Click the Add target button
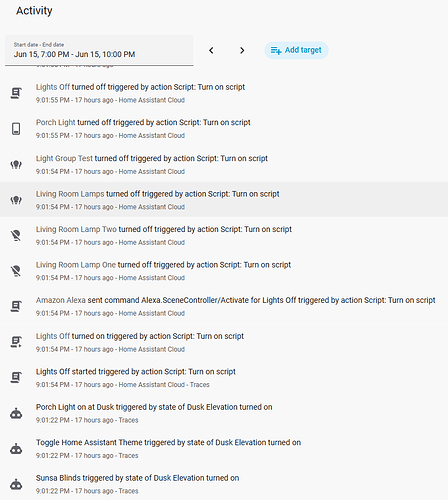 (x=296, y=50)
